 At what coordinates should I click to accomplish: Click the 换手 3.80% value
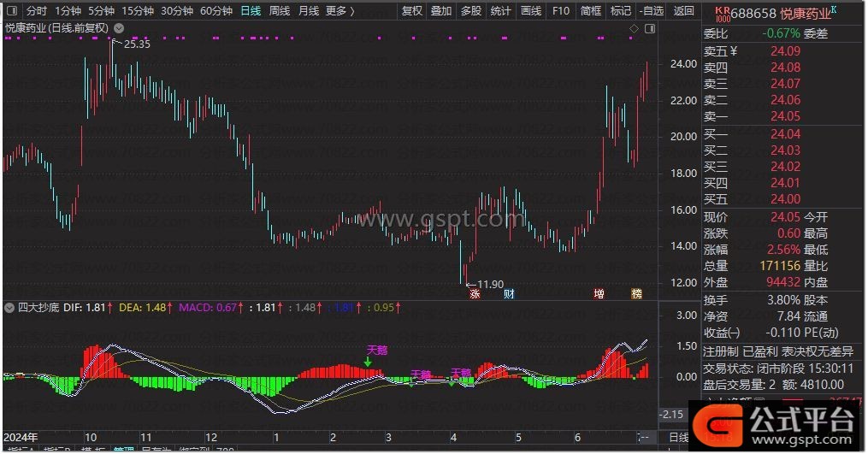(783, 301)
